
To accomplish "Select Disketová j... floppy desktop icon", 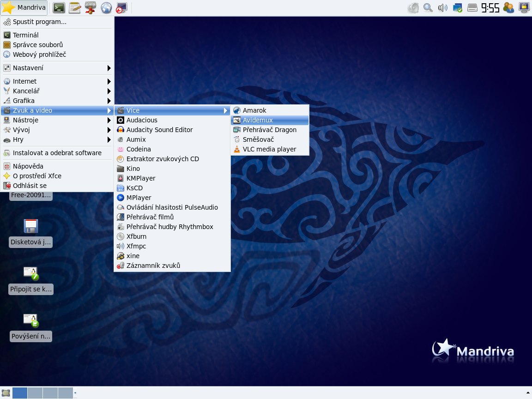I will [30, 233].
